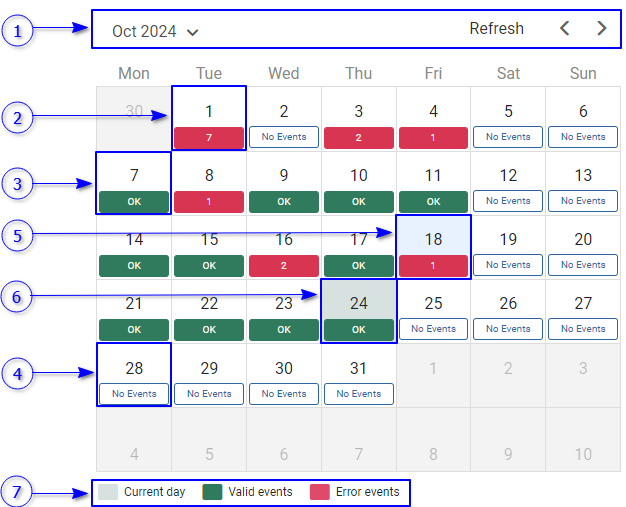Viewport: 626px width, 507px height.
Task: Open the red 2 errors badge on October 3
Action: (359, 137)
